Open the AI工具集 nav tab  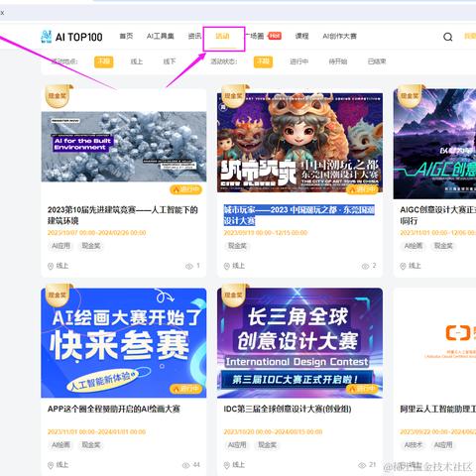(x=161, y=36)
